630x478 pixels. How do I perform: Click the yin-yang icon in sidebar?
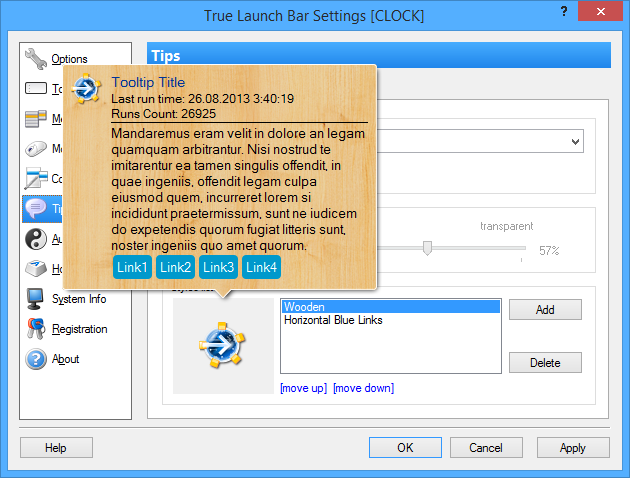[x=36, y=239]
